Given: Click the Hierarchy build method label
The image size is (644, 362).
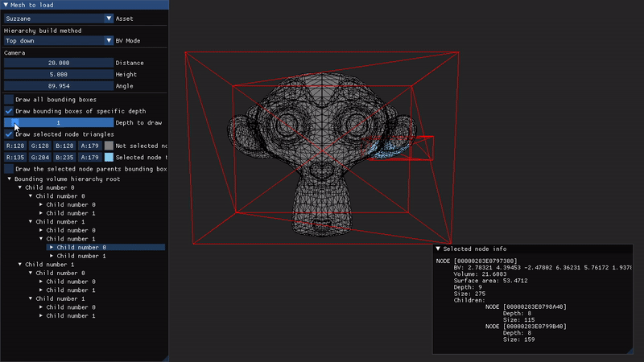Looking at the screenshot, I should (43, 31).
